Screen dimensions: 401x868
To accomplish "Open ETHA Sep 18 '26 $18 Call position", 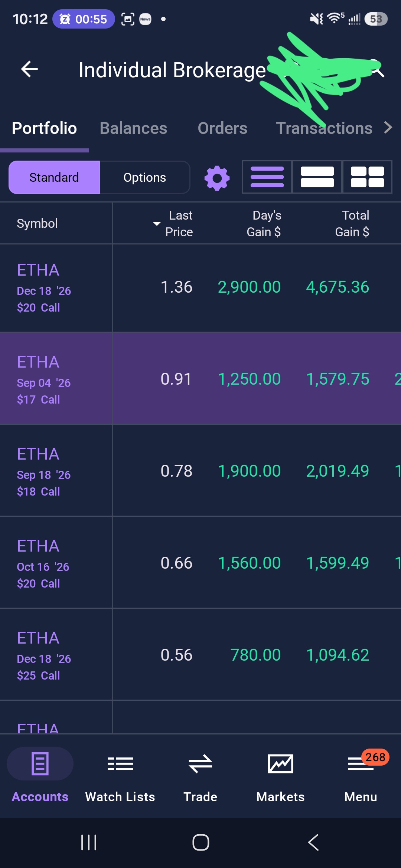I will tap(200, 471).
